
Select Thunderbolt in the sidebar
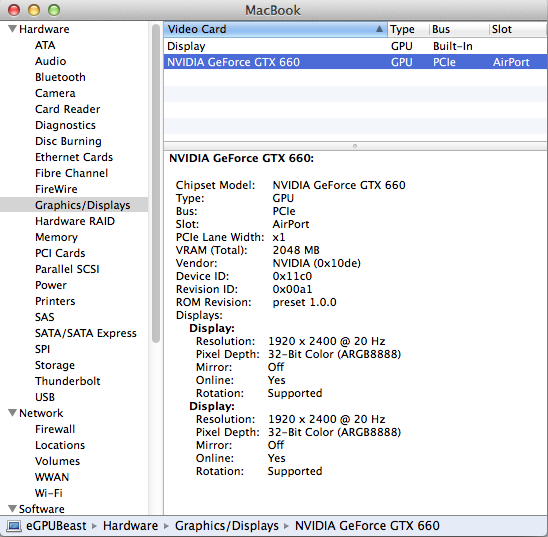click(68, 381)
